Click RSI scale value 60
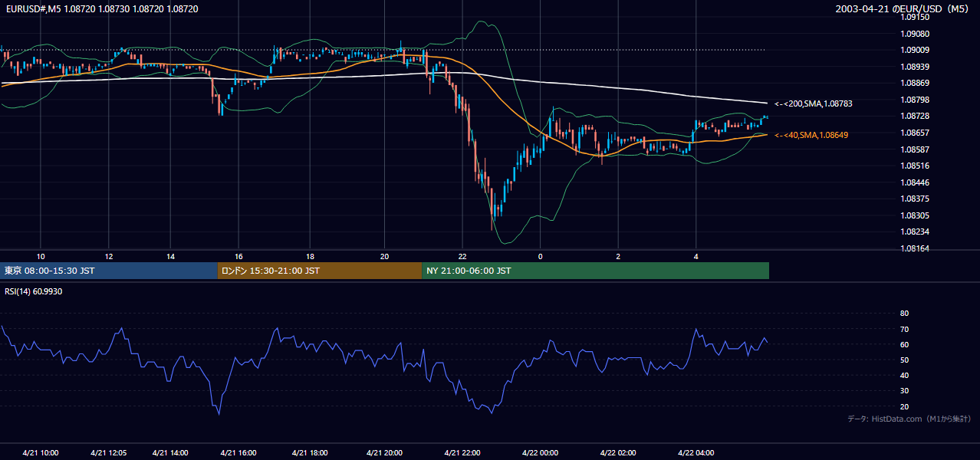 [904, 344]
